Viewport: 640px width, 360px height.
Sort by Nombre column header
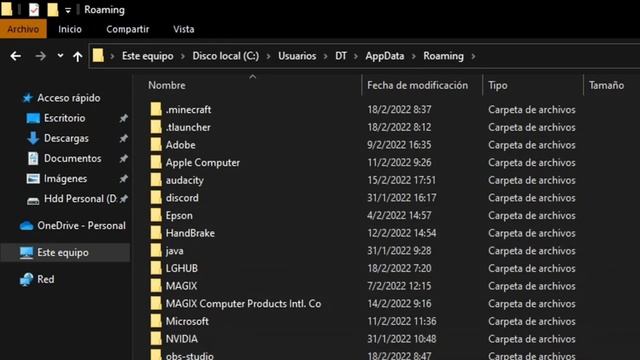167,85
